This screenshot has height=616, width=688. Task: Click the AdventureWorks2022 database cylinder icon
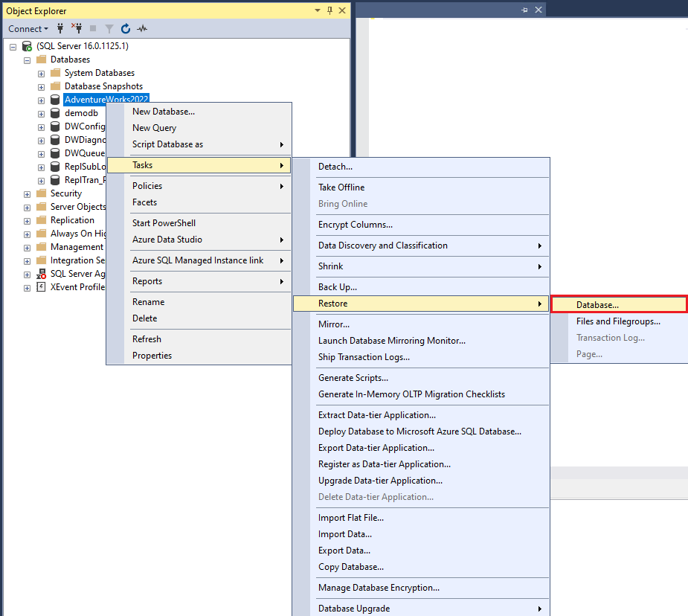click(x=54, y=99)
